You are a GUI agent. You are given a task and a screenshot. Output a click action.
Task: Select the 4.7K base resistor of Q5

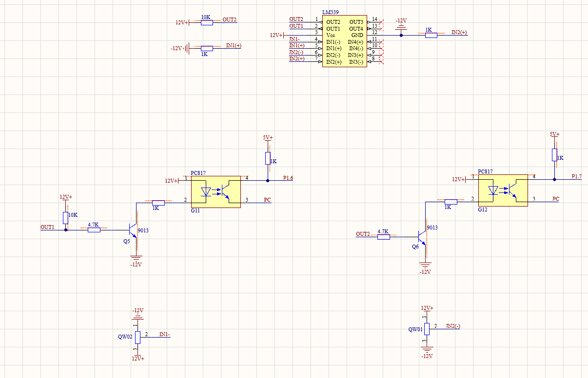pyautogui.click(x=94, y=230)
